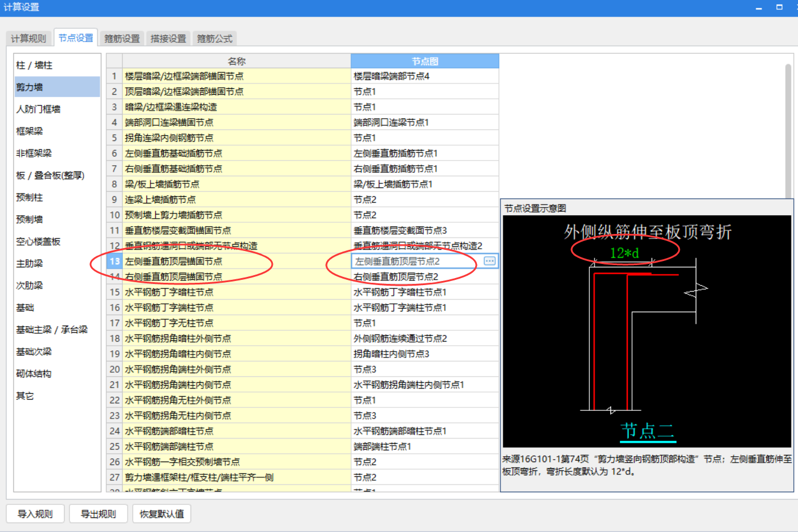
Task: Maximize the 计算设置 window
Action: [x=779, y=8]
